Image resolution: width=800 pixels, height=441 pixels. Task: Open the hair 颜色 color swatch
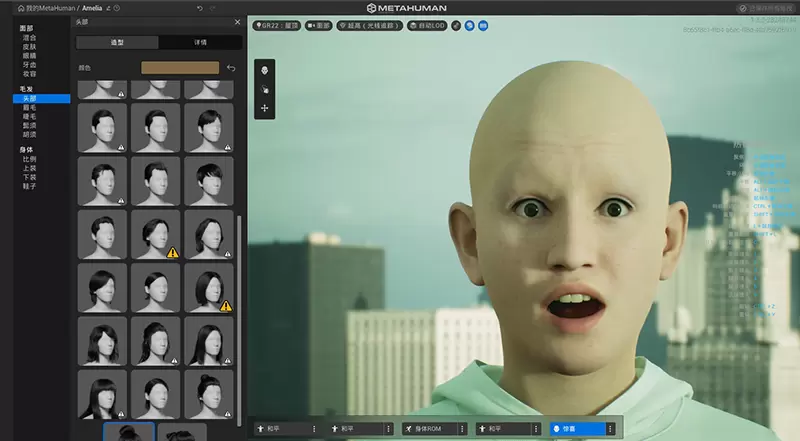[x=180, y=68]
